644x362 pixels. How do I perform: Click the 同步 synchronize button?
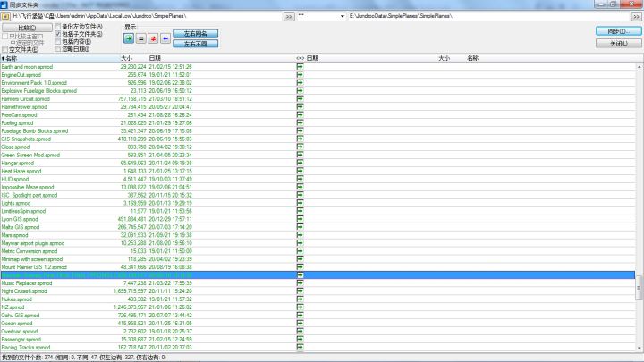pos(619,31)
